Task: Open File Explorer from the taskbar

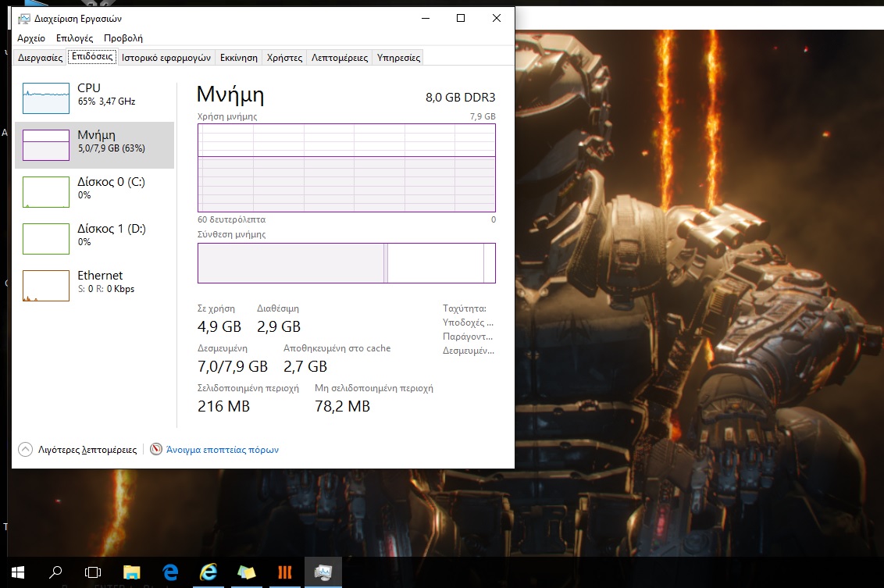Action: click(131, 573)
